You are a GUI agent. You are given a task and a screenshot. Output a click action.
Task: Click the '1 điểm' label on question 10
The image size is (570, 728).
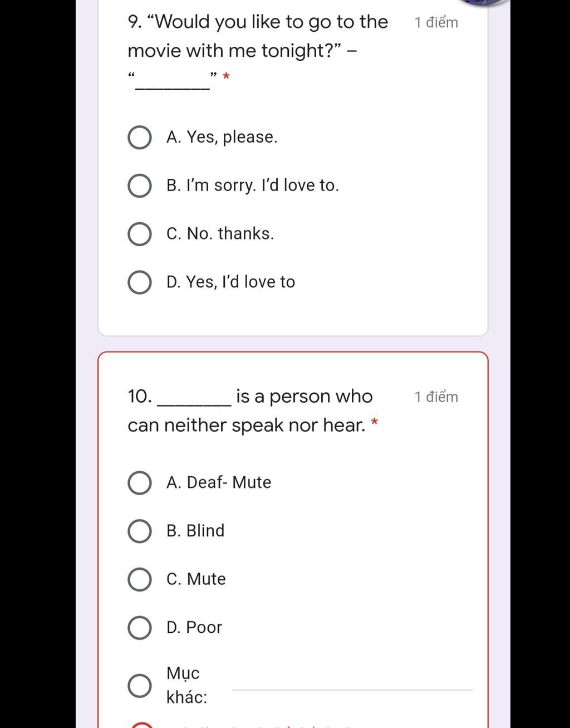(436, 397)
